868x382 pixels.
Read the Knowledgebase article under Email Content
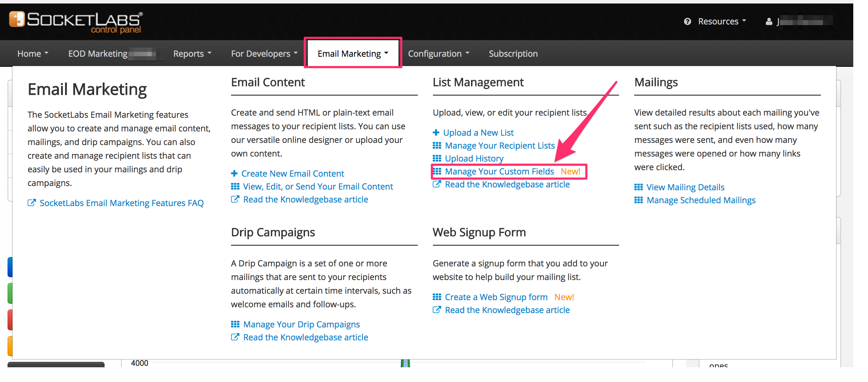[305, 199]
